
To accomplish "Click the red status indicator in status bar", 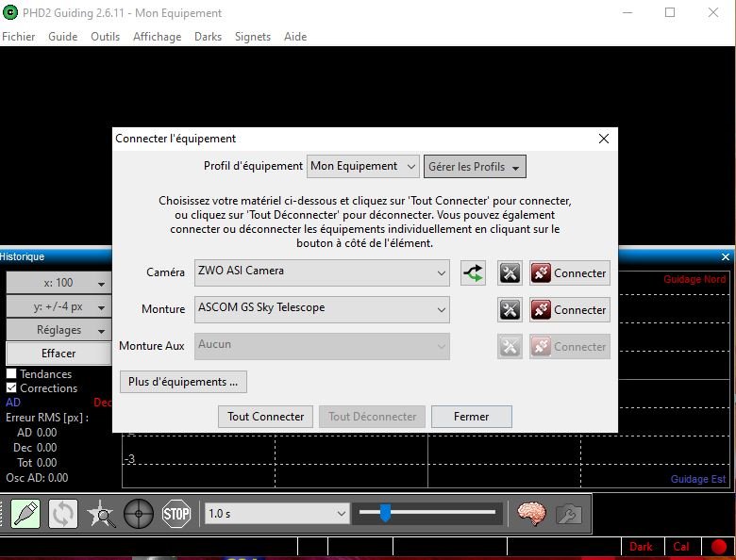I will coord(718,547).
